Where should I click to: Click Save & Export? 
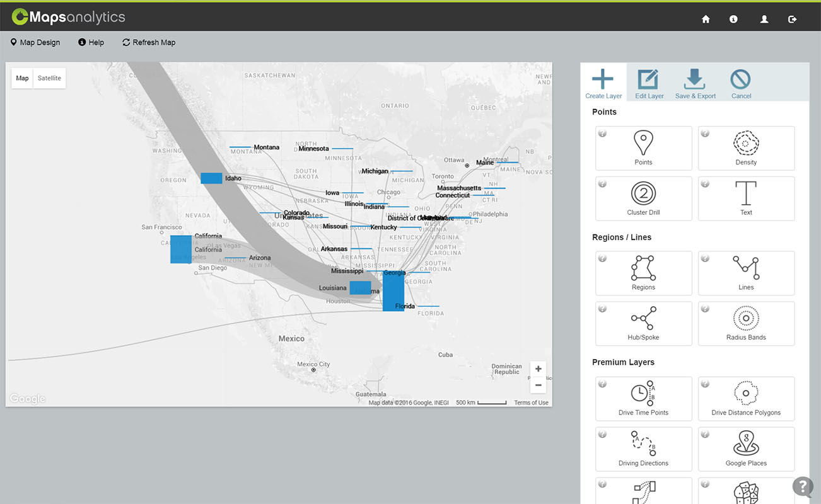tap(695, 83)
